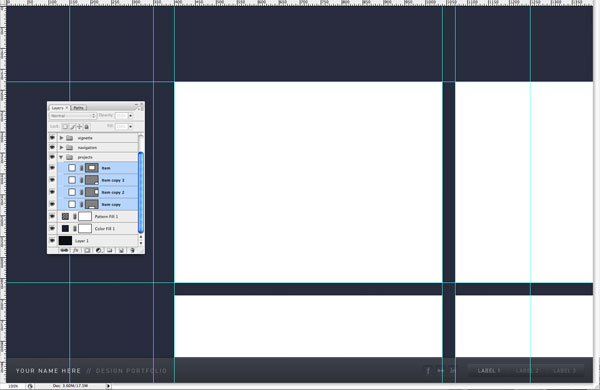Screen dimensions: 600x390
Task: Select the navigation folder icon
Action: pos(69,147)
